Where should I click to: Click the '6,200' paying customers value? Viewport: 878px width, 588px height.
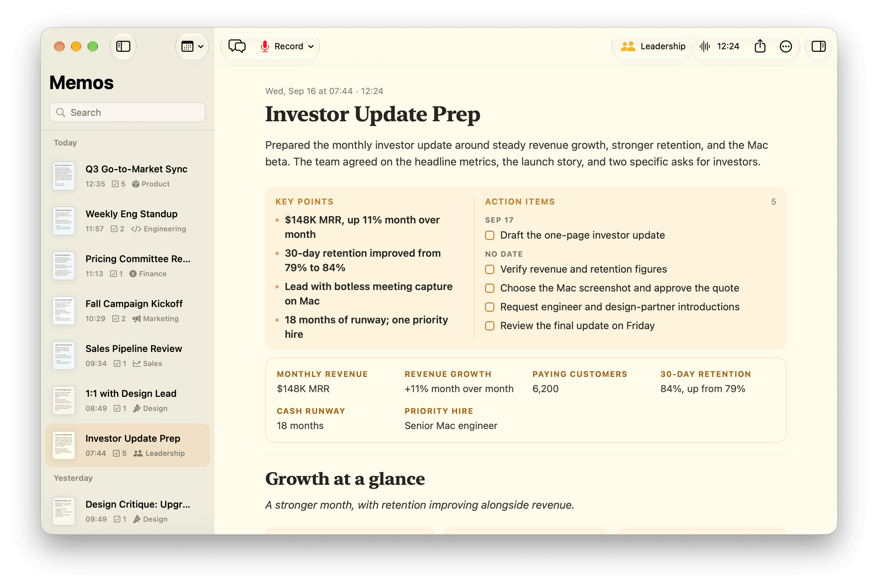pos(545,389)
